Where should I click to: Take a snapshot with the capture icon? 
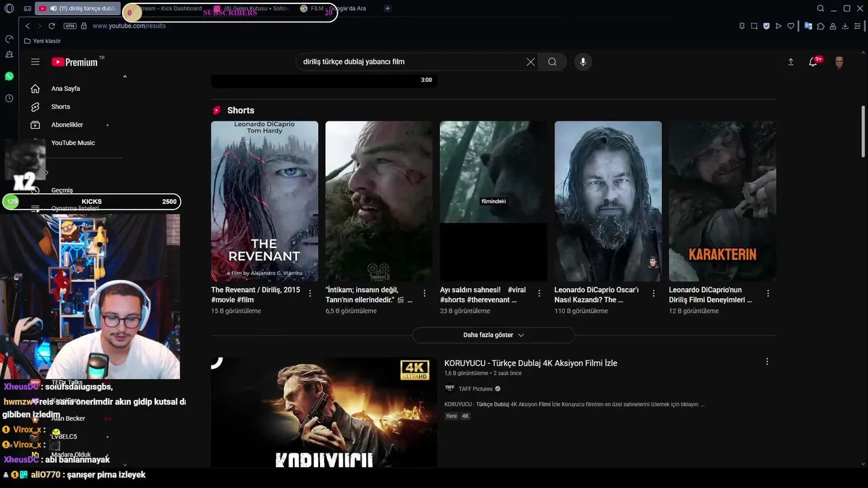click(x=754, y=26)
